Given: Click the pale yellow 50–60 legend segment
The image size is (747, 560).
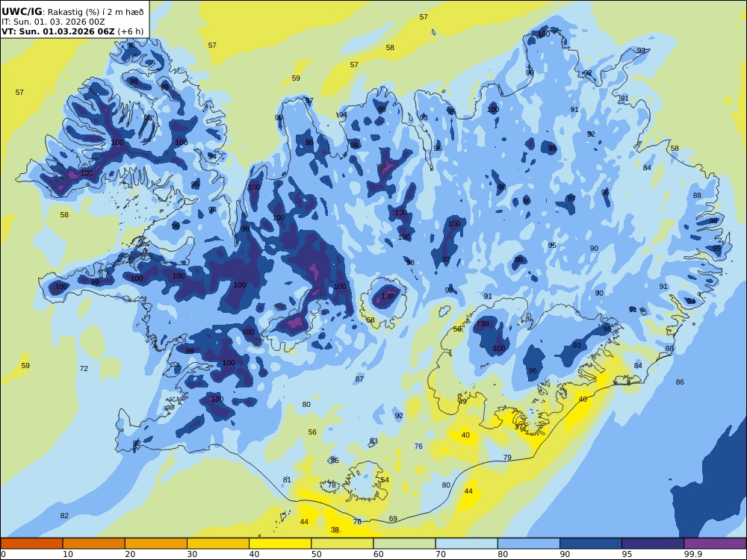Looking at the screenshot, I should 342,544.
